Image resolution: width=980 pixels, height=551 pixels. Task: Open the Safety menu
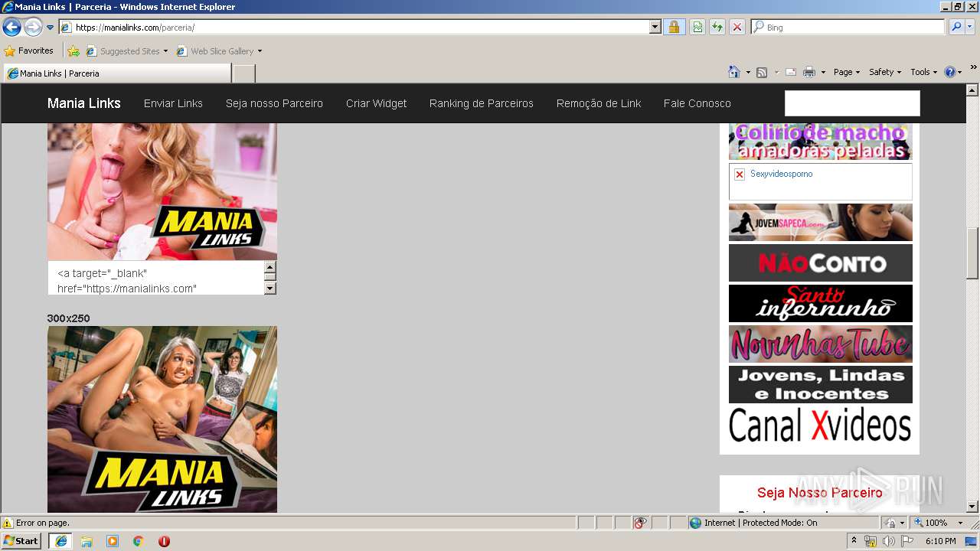pyautogui.click(x=885, y=72)
